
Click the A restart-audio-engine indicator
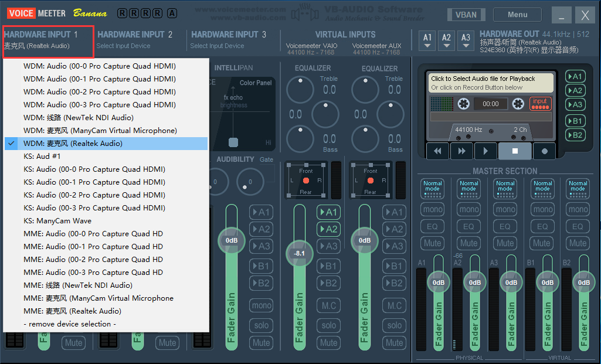coord(172,13)
